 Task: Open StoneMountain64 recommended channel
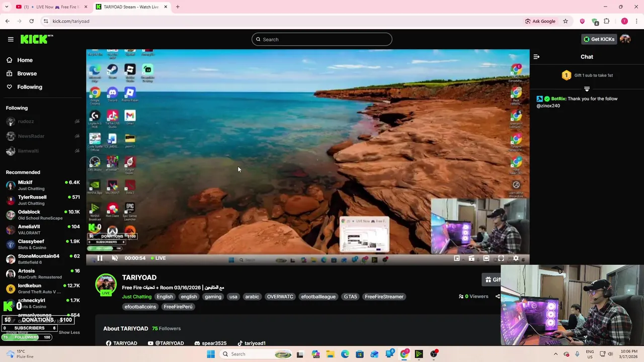point(43,259)
